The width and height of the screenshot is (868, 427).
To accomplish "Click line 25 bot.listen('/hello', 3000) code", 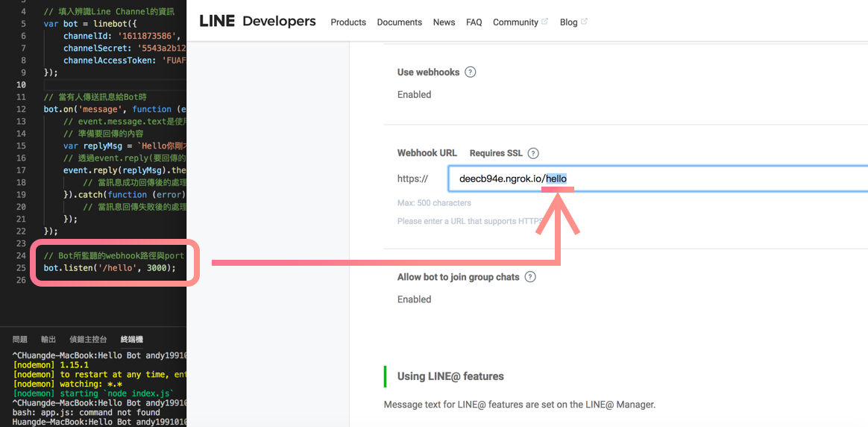I will point(110,268).
